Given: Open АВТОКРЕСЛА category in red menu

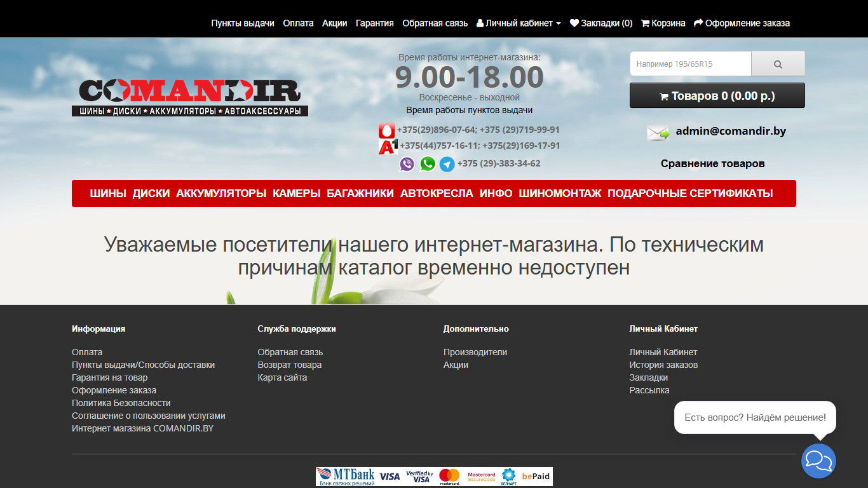Looking at the screenshot, I should click(x=437, y=193).
